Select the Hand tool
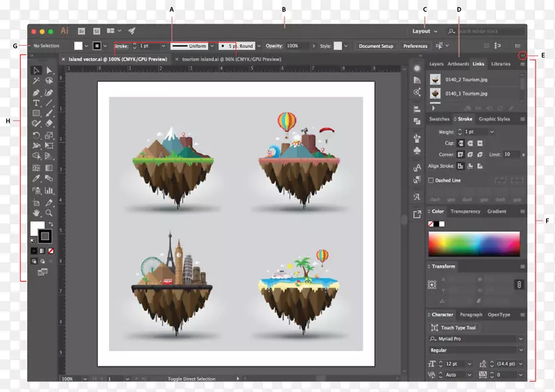 click(x=36, y=212)
